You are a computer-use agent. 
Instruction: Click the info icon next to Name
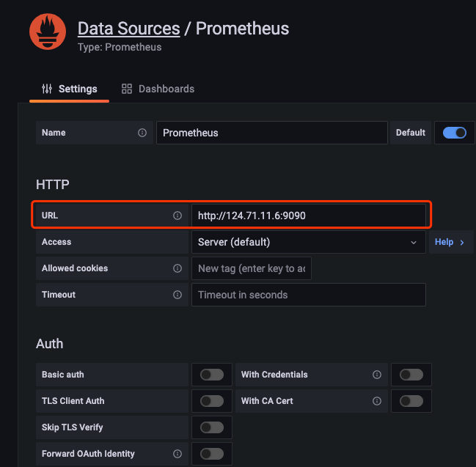click(142, 133)
